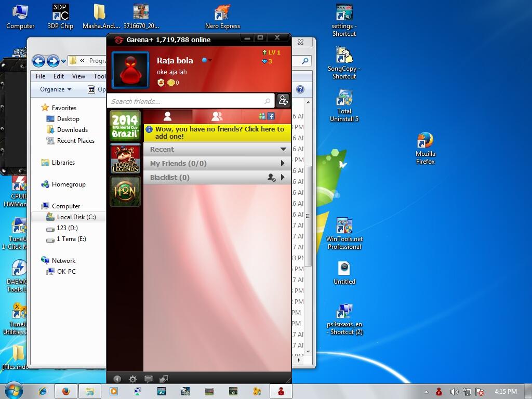Click the add friend icon beside search
The height and width of the screenshot is (399, 532).
(x=283, y=100)
